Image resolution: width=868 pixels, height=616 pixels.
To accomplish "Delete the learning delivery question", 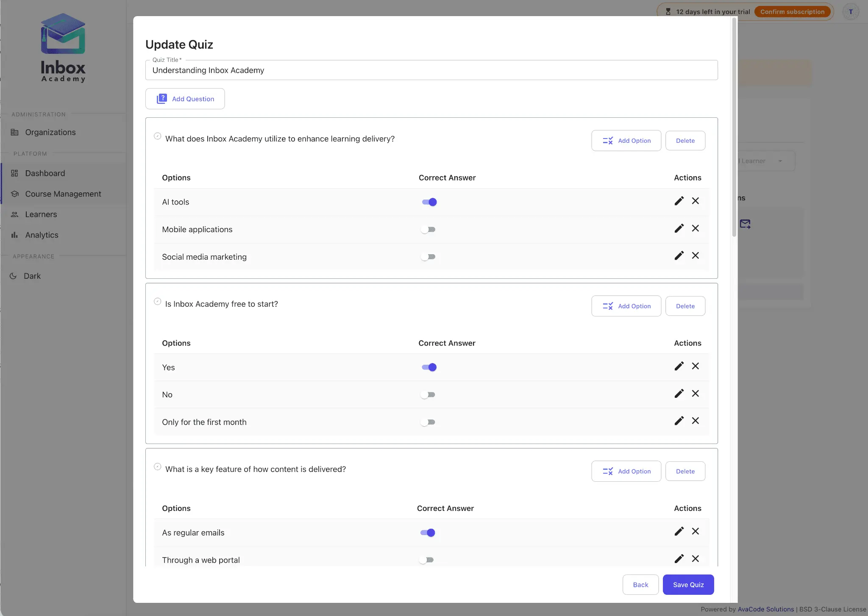I will pos(685,141).
